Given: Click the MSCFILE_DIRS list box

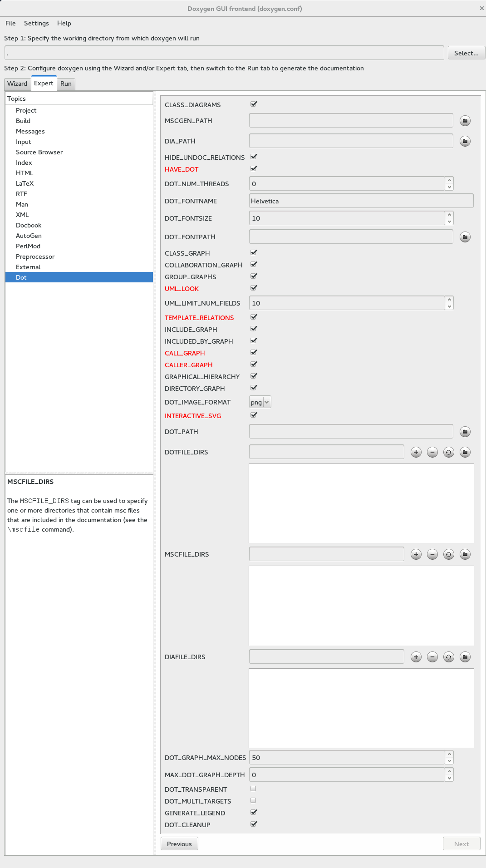Looking at the screenshot, I should coord(362,606).
